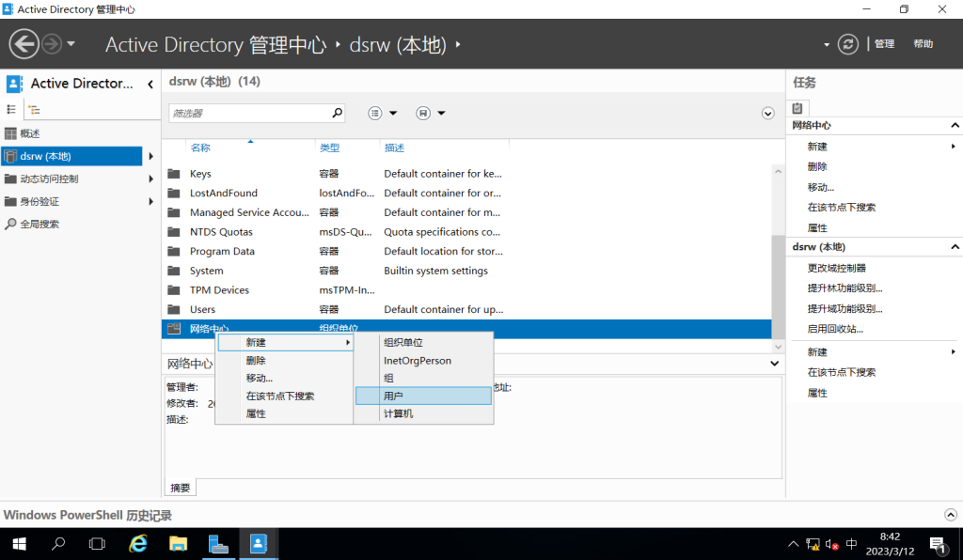Open File Explorer from taskbar
963x560 pixels.
click(178, 544)
